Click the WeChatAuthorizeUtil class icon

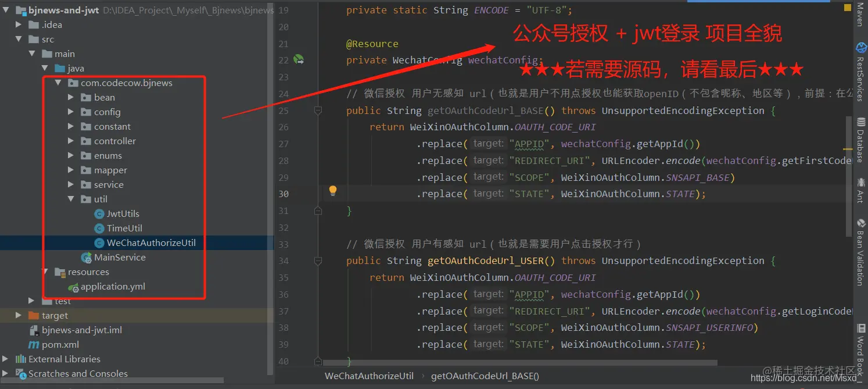click(99, 243)
